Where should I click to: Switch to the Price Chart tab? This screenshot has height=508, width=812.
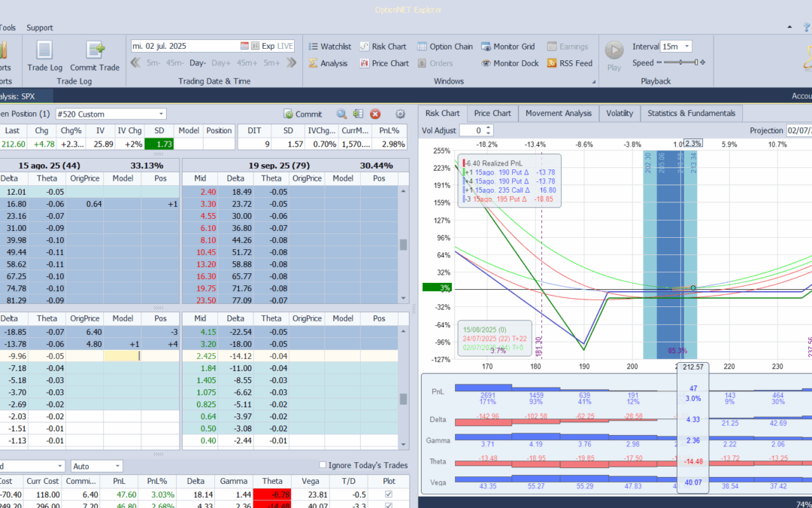click(492, 113)
